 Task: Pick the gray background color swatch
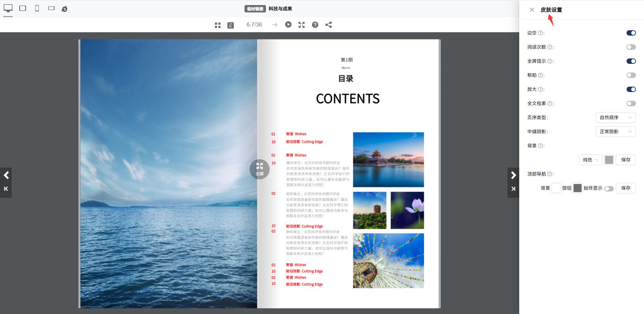pos(609,160)
